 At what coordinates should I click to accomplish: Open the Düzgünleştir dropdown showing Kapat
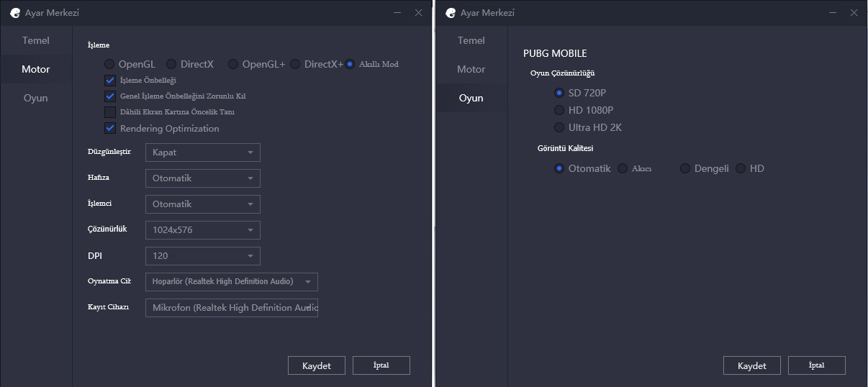pos(203,152)
